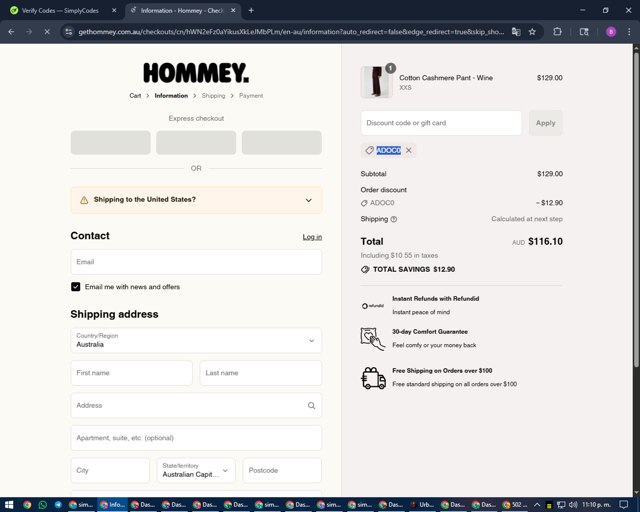Click the City field
The height and width of the screenshot is (512, 640).
point(110,470)
